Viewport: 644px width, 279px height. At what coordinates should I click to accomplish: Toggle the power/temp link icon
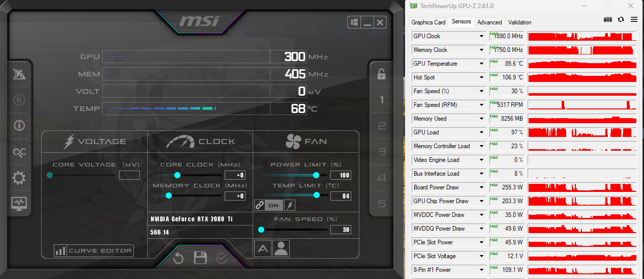[260, 205]
